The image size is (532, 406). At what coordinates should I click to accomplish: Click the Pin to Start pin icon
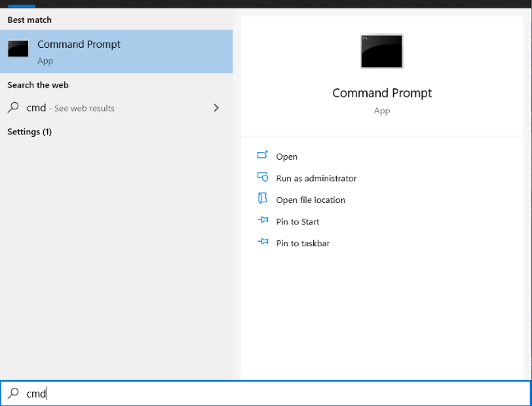[x=263, y=221]
